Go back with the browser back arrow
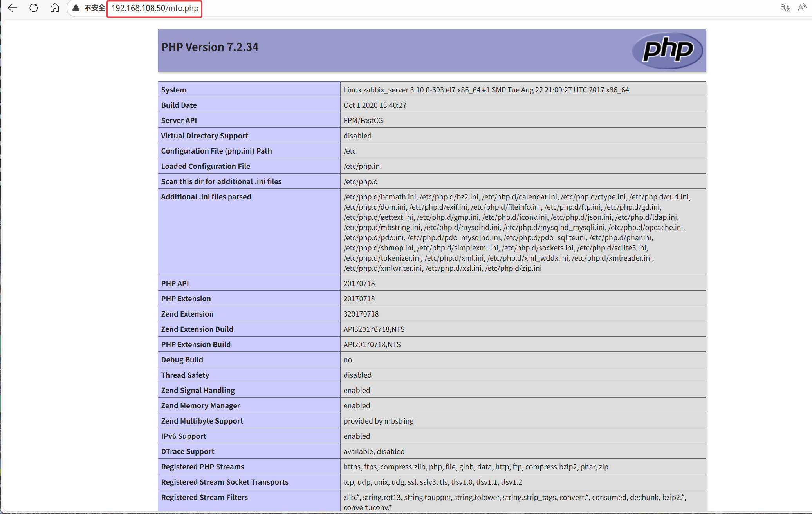 pyautogui.click(x=13, y=8)
